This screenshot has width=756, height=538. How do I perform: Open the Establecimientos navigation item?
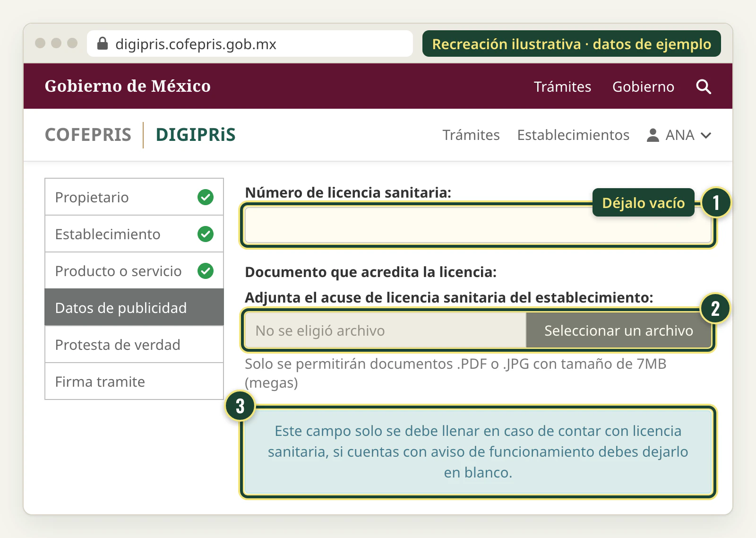(573, 135)
